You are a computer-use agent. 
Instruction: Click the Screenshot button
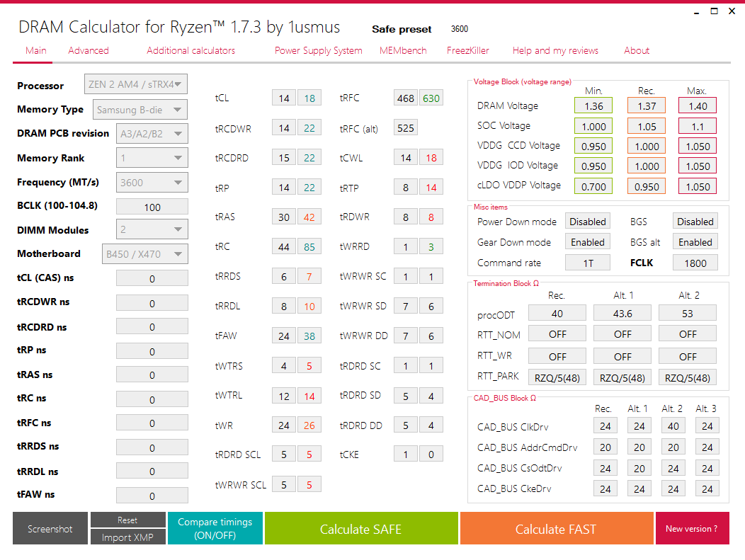[x=50, y=528]
